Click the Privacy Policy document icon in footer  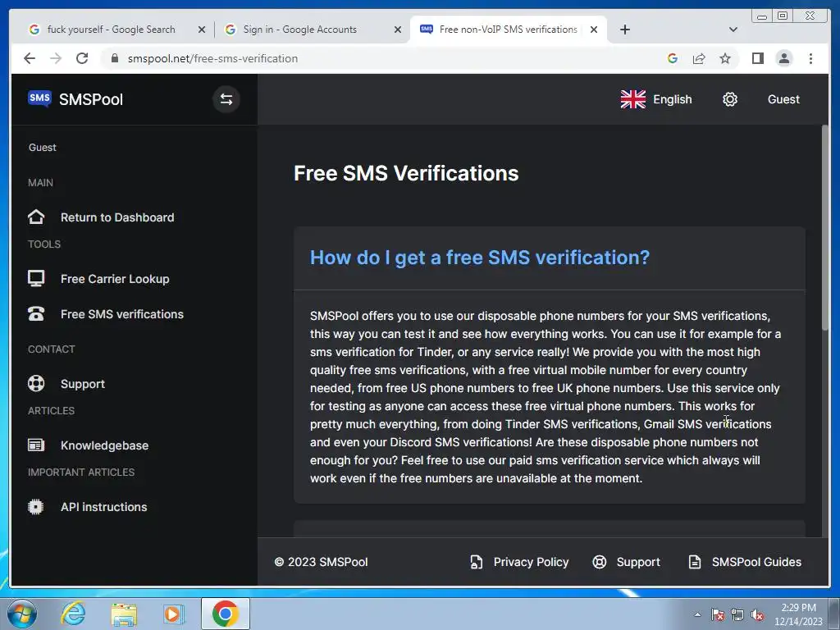476,562
